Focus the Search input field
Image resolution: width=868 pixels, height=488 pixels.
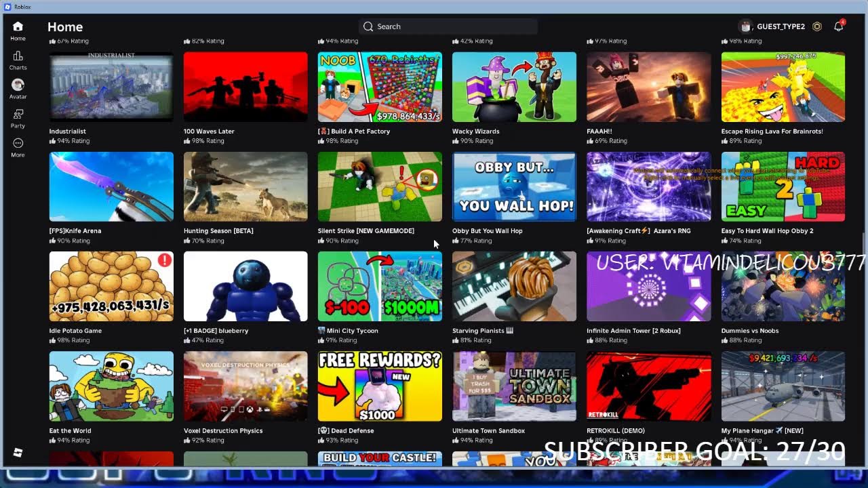(448, 26)
